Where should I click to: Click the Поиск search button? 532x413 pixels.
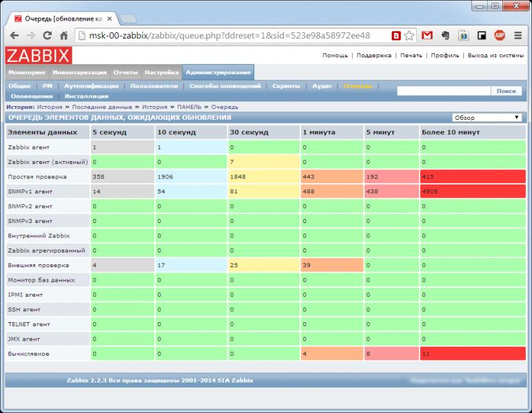pos(507,91)
